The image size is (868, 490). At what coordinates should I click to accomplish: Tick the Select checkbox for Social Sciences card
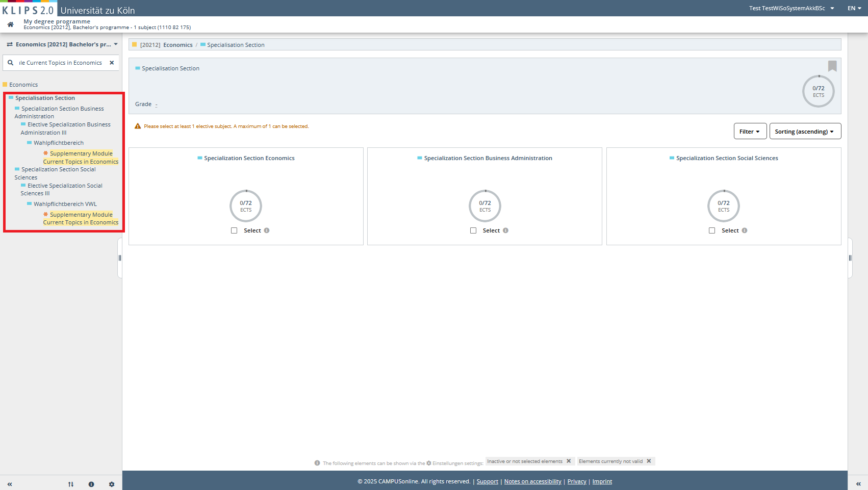coord(712,230)
